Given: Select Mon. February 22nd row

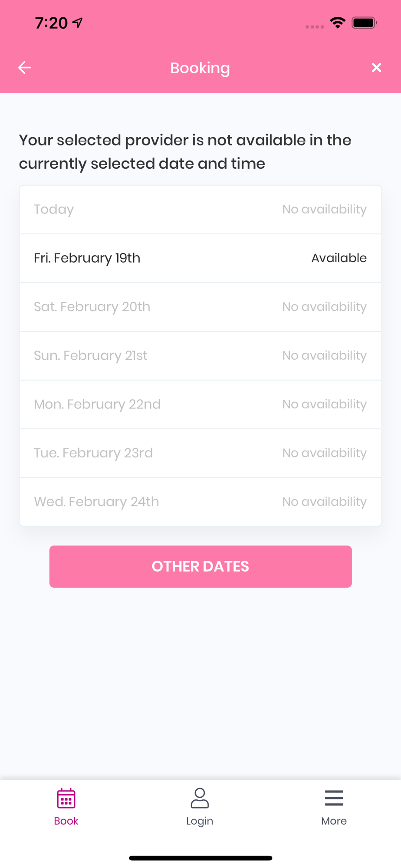Looking at the screenshot, I should (x=200, y=404).
